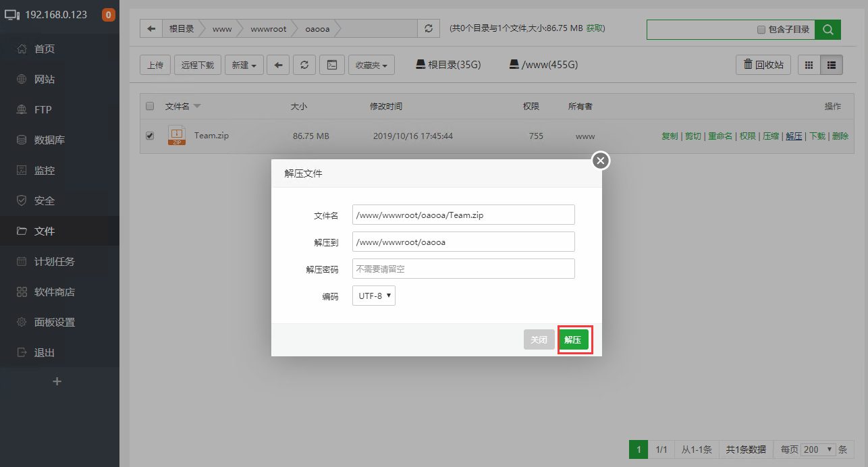Open the UTF-8 encoding dropdown
This screenshot has height=467, width=868.
coord(374,296)
